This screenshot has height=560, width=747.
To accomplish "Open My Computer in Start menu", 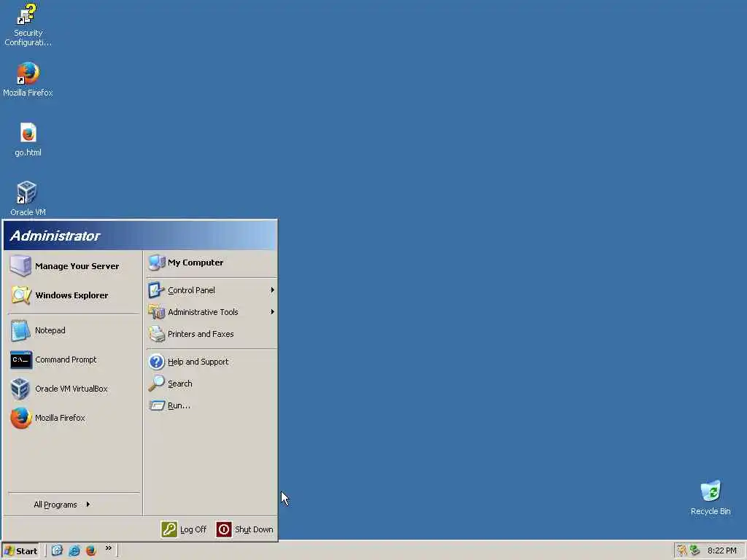I will (x=211, y=262).
